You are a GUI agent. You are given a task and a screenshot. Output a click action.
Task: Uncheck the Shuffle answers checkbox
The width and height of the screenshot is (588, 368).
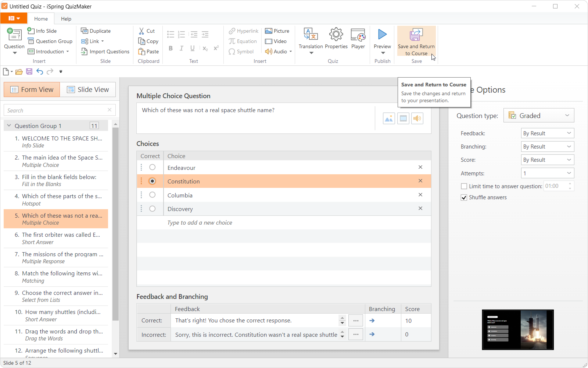click(x=464, y=198)
